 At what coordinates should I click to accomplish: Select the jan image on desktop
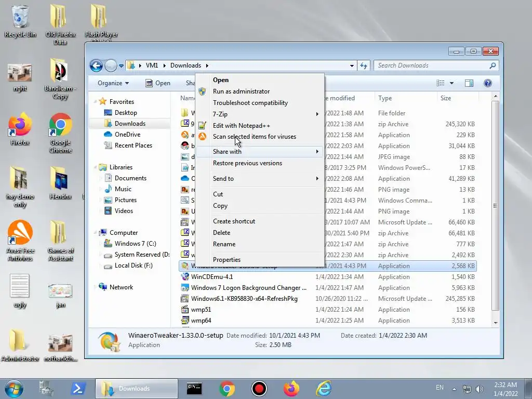coord(60,295)
